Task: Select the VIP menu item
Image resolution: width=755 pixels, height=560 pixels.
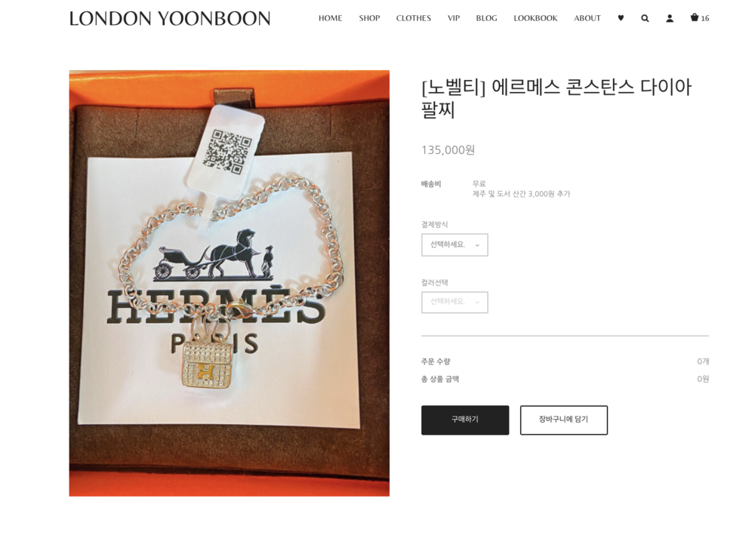Action: click(454, 18)
